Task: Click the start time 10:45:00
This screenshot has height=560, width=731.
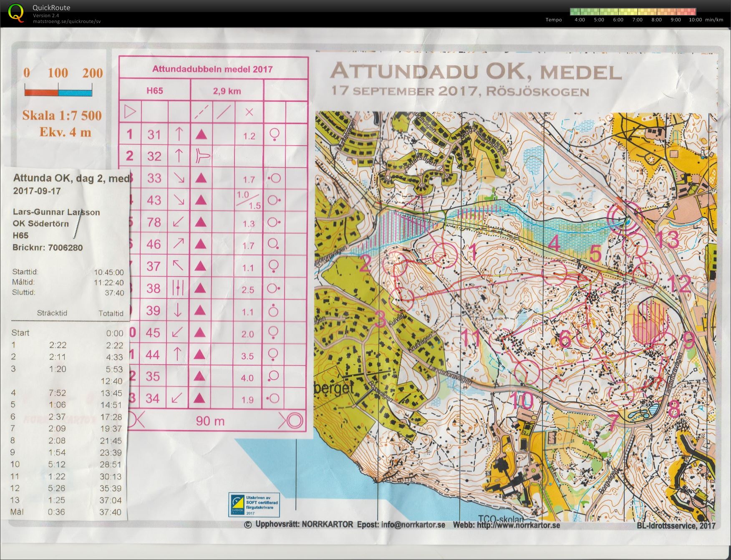Action: (109, 272)
